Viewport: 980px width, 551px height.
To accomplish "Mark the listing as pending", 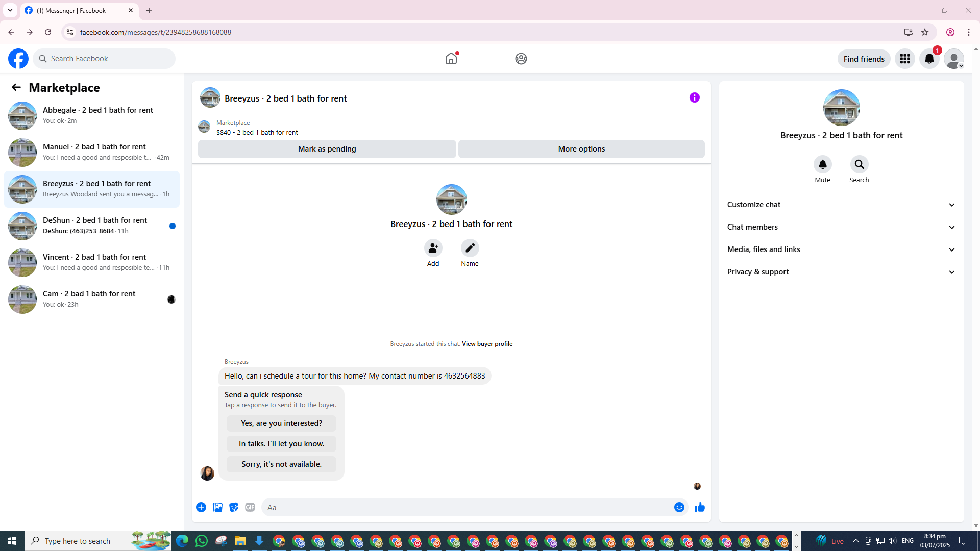I will [327, 149].
